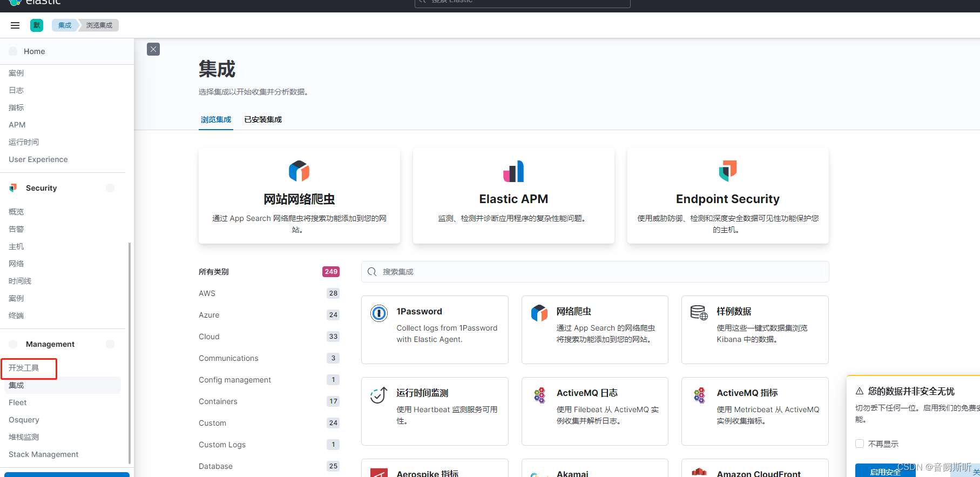Click the search magnifier icon in 搜索集成
The height and width of the screenshot is (477, 980).
click(x=372, y=272)
